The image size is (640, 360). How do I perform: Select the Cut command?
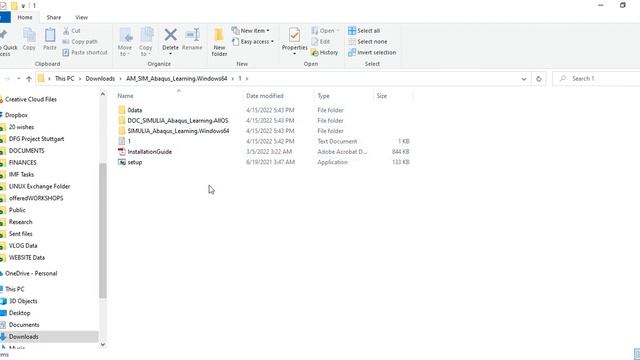coord(72,31)
